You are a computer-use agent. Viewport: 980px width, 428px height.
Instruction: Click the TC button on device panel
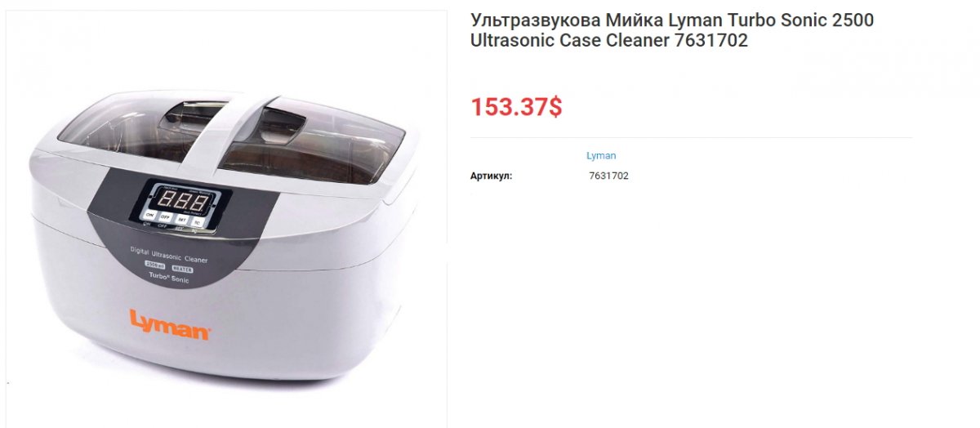coord(197,221)
